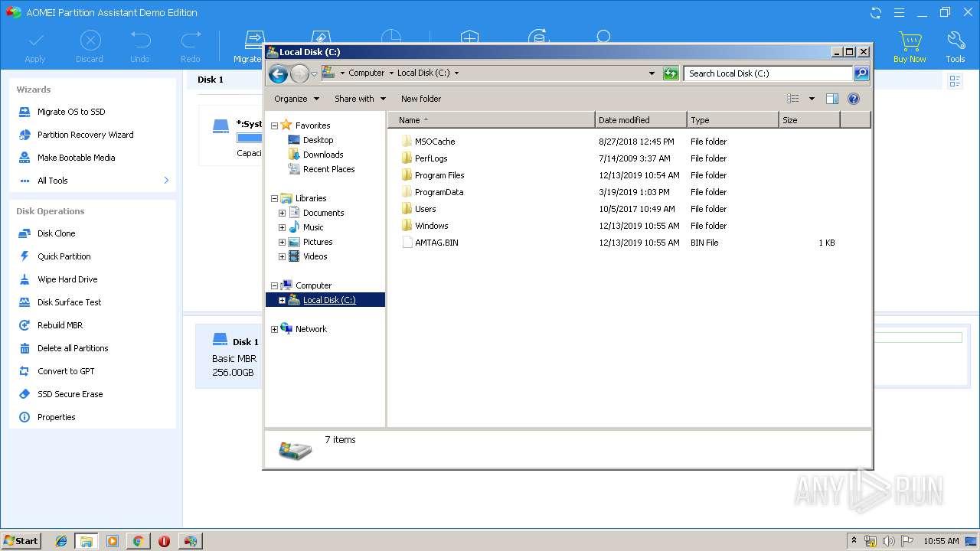Click New folder in Explorer toolbar
Screen dimensions: 980x551
[421, 99]
